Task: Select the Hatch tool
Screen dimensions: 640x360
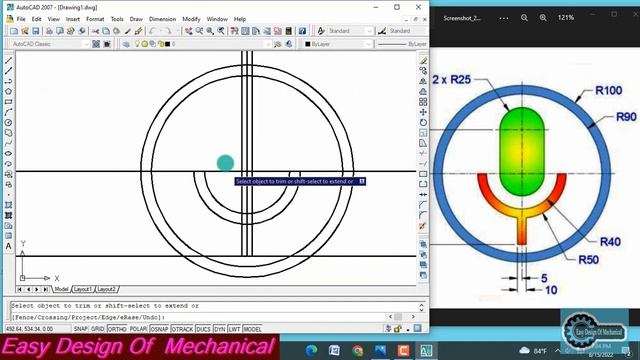Action: (x=8, y=205)
